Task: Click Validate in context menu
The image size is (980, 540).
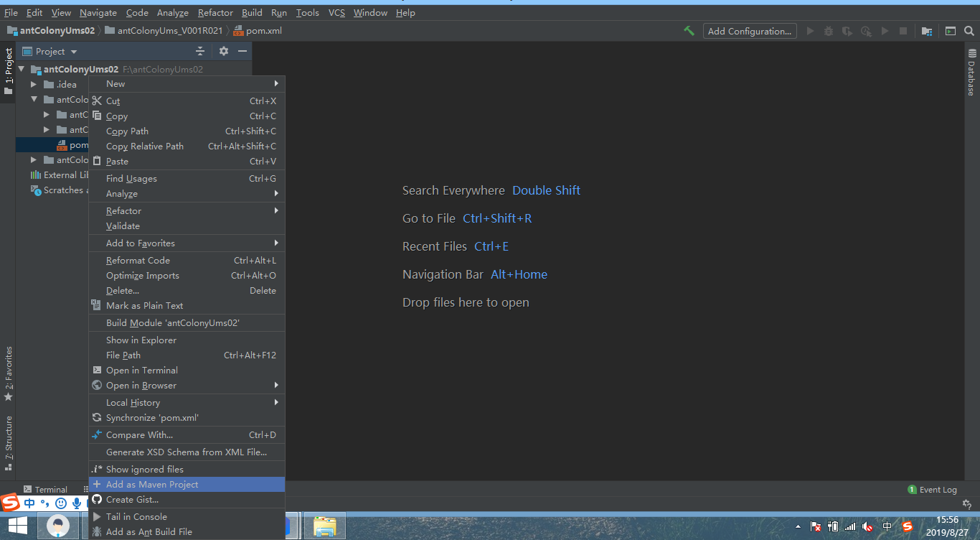Action: pyautogui.click(x=187, y=226)
